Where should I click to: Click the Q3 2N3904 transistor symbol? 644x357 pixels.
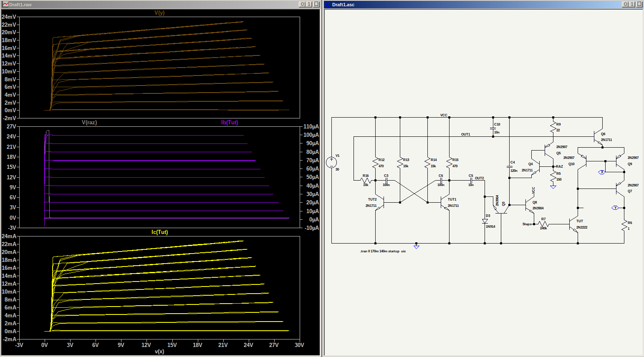tap(500, 209)
